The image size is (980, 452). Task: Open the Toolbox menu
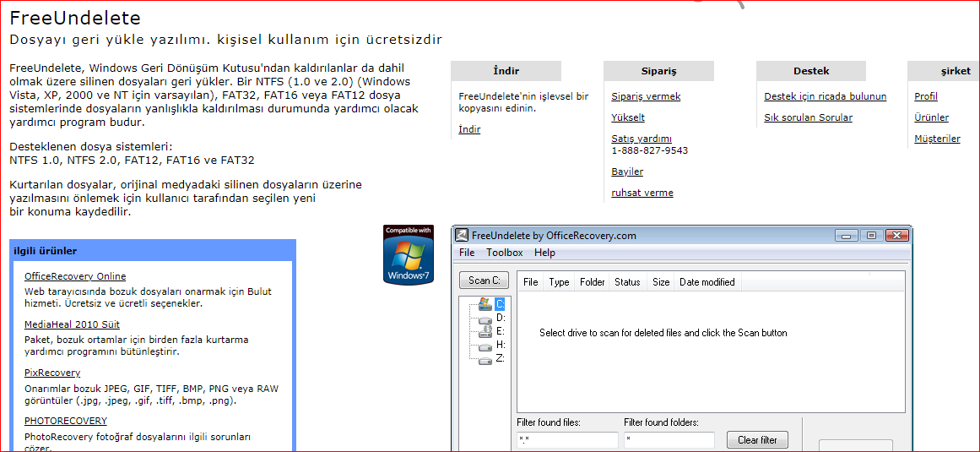[x=505, y=253]
